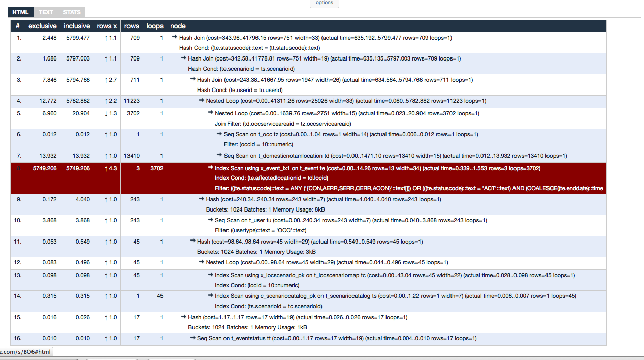Select the 5749.206 exclusive cell in red row
Image resolution: width=644 pixels, height=360 pixels.
coord(43,168)
